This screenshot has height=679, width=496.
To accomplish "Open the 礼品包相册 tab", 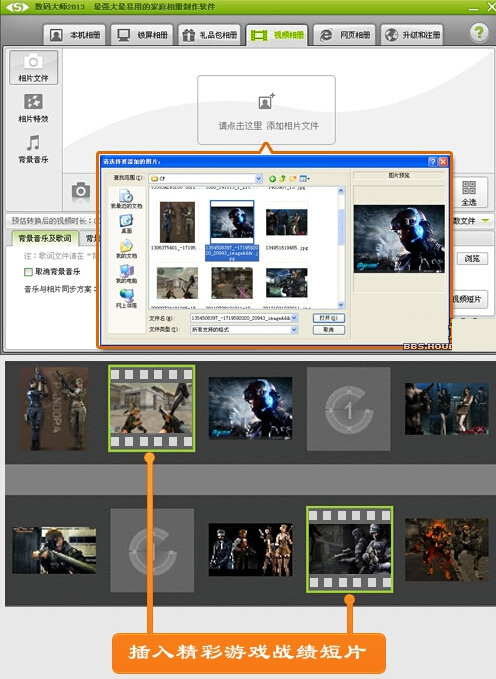I will tap(209, 35).
